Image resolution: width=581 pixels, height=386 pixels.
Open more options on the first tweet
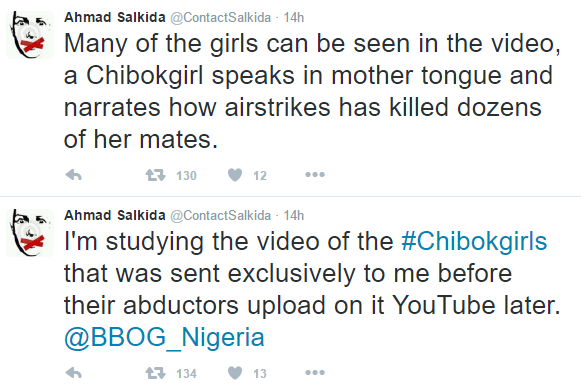pos(315,174)
